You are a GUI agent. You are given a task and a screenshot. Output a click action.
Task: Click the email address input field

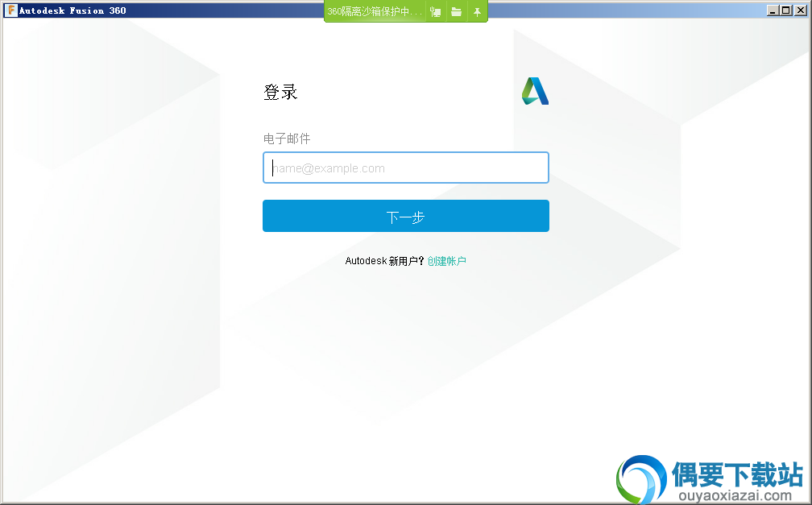pos(405,168)
